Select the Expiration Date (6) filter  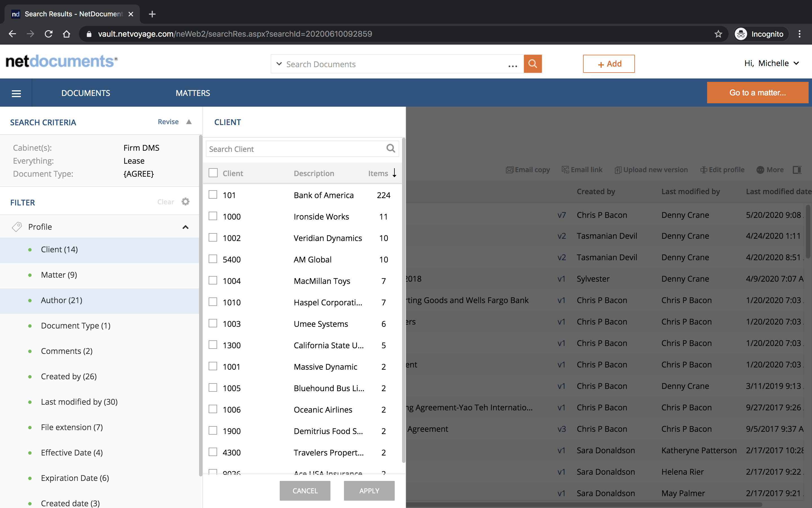coord(100,478)
